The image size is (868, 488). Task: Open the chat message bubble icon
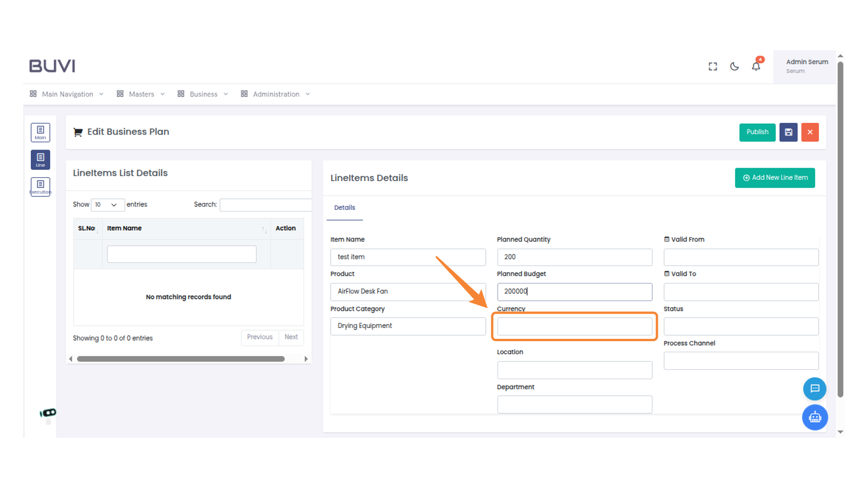[x=815, y=389]
